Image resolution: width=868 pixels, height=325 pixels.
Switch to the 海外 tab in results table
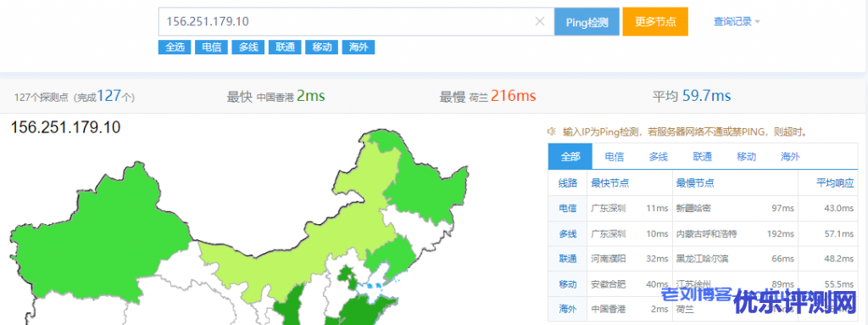[790, 157]
